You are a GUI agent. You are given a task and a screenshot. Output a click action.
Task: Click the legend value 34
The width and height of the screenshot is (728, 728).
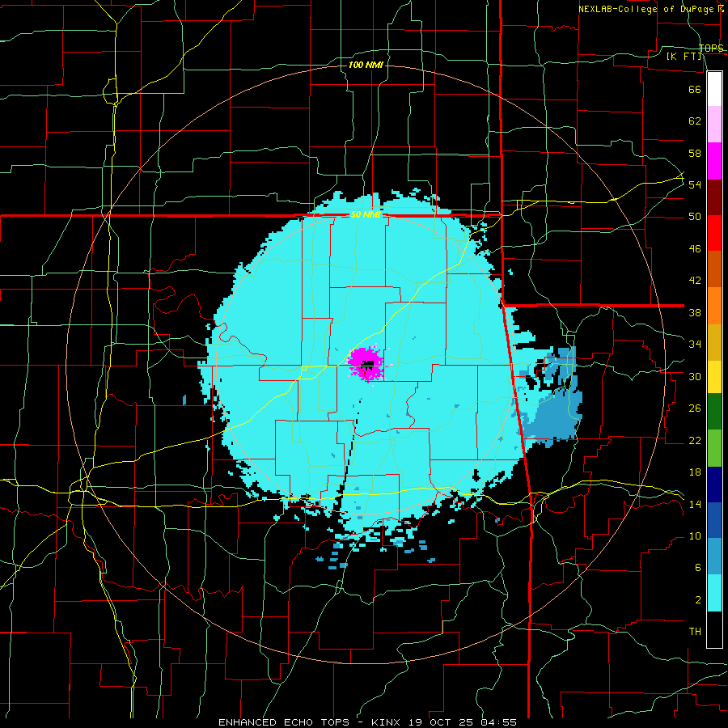(695, 345)
